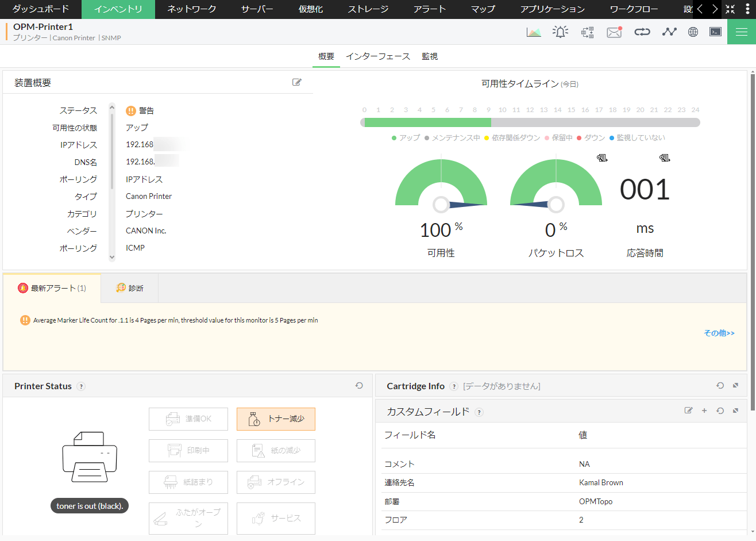The width and height of the screenshot is (756, 541).
Task: Click the その他>> link in alerts
Action: pos(719,333)
